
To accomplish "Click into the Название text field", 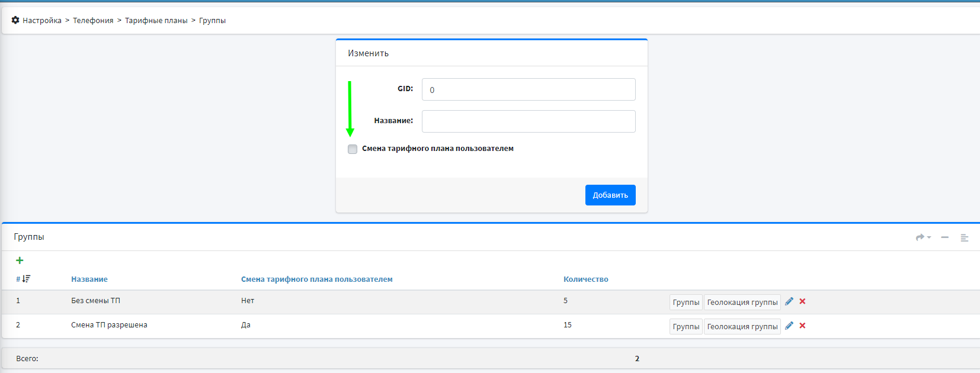I will (528, 121).
